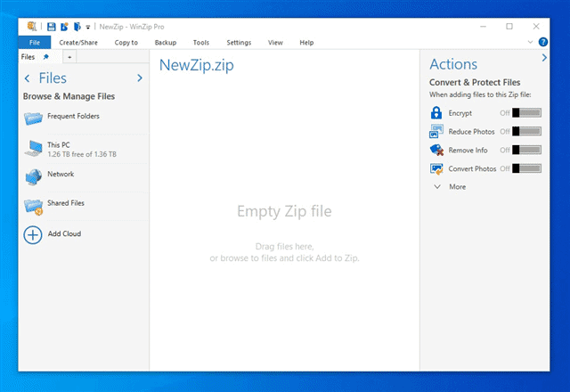Expand More actions chevron

437,186
